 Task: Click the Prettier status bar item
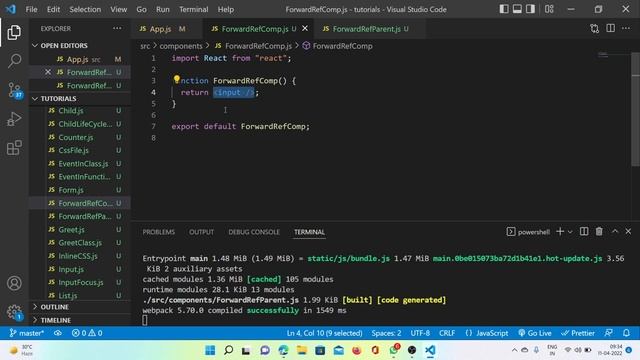[x=578, y=333]
